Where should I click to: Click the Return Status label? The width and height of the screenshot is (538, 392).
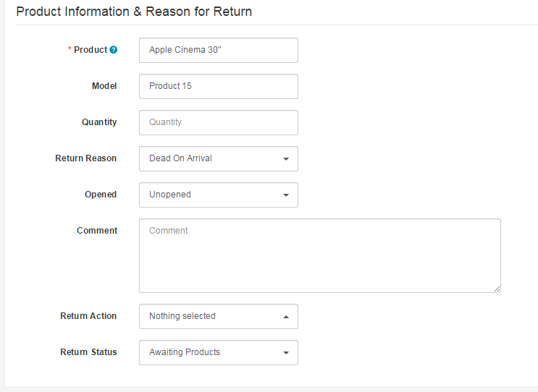[x=88, y=352]
